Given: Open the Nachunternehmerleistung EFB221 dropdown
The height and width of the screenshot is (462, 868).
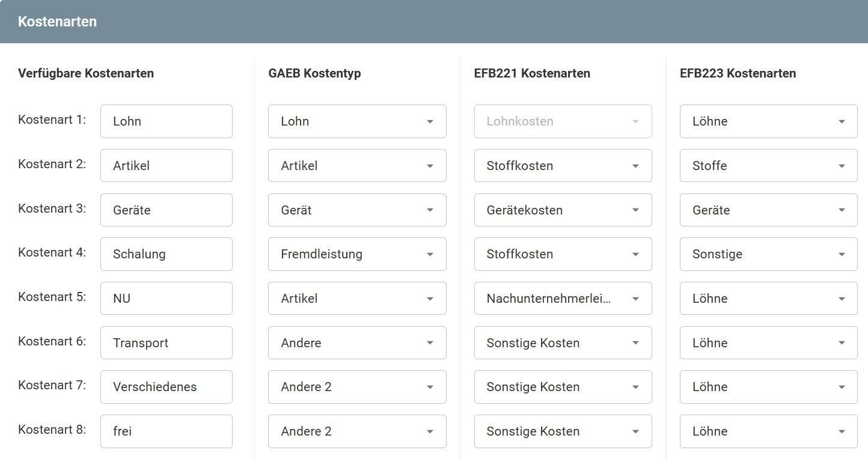Looking at the screenshot, I should coord(563,299).
